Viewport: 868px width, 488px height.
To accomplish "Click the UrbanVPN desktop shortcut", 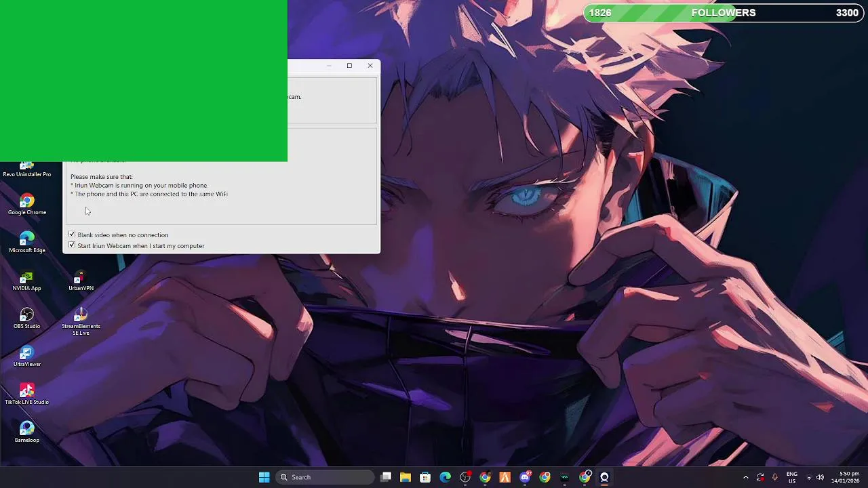I will point(81,281).
